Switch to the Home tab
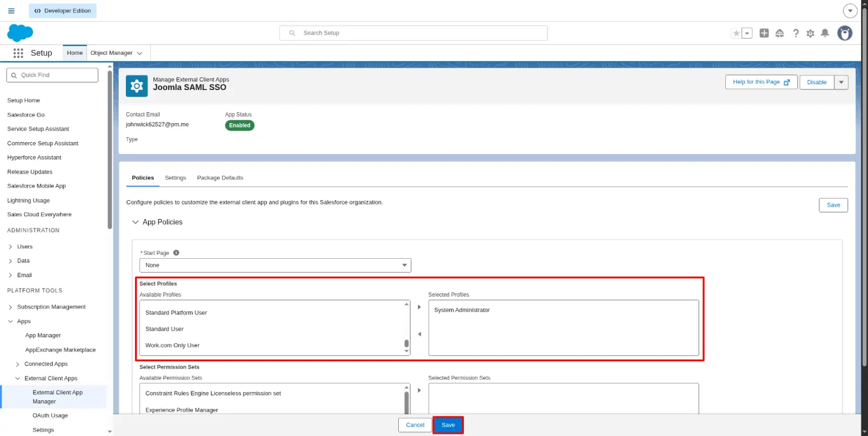The image size is (868, 436). coord(75,53)
